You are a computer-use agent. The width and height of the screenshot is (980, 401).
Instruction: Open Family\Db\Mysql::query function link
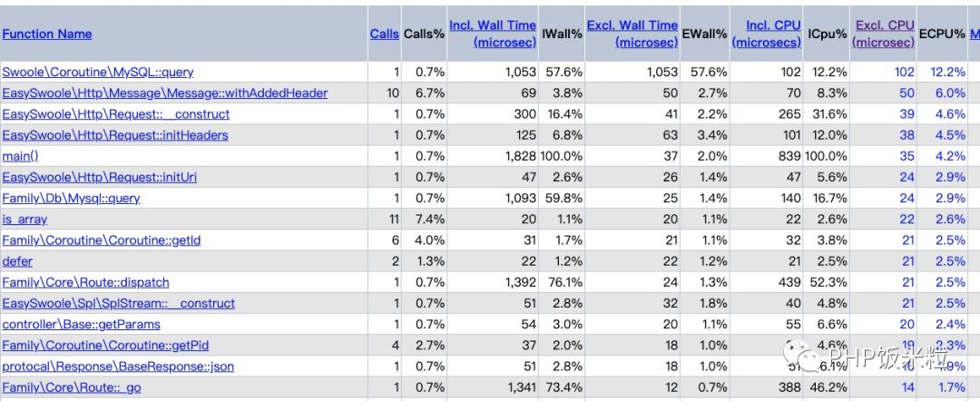coord(71,198)
